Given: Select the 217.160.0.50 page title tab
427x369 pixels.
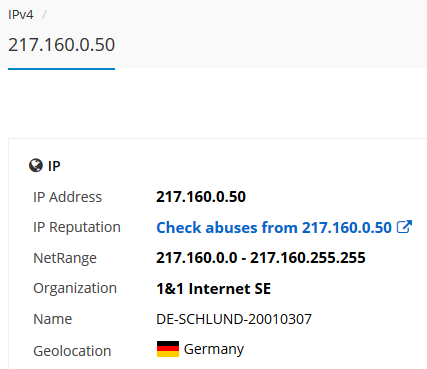Looking at the screenshot, I should tap(61, 45).
